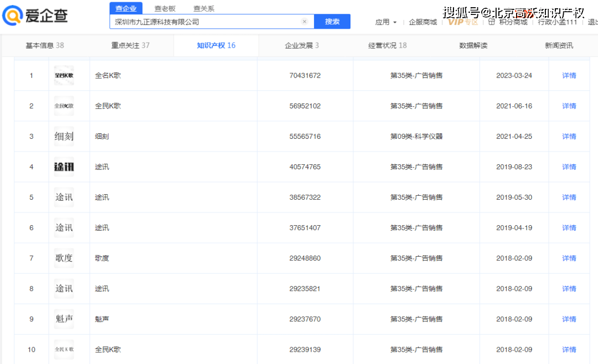The height and width of the screenshot is (364, 598).
Task: Focus the company name search field
Action: tap(205, 22)
